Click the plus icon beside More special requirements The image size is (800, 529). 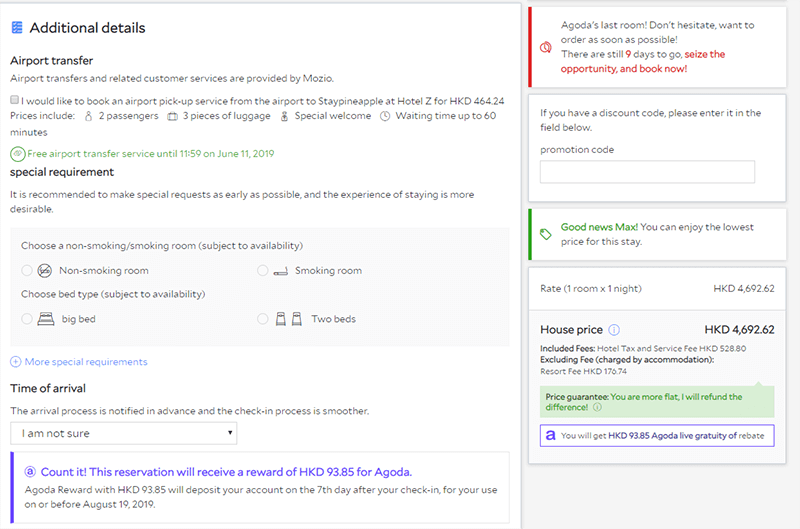point(16,362)
